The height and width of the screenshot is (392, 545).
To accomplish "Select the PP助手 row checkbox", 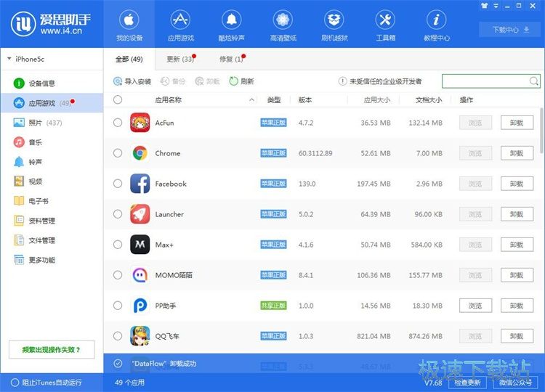I will [x=118, y=306].
